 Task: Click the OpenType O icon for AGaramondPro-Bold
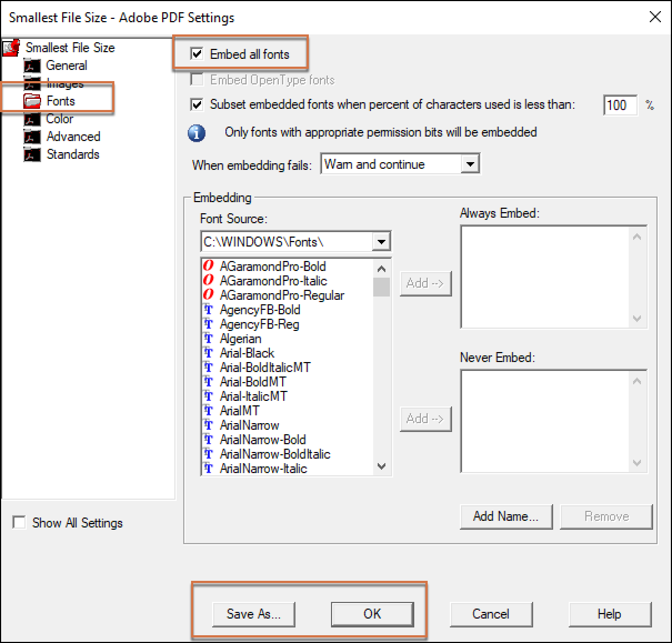(208, 266)
